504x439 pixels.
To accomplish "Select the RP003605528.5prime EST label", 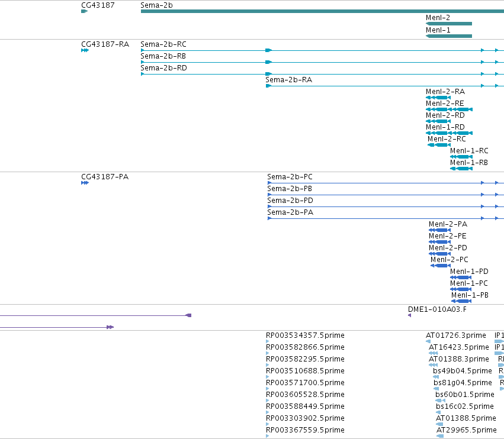I will 305,395.
